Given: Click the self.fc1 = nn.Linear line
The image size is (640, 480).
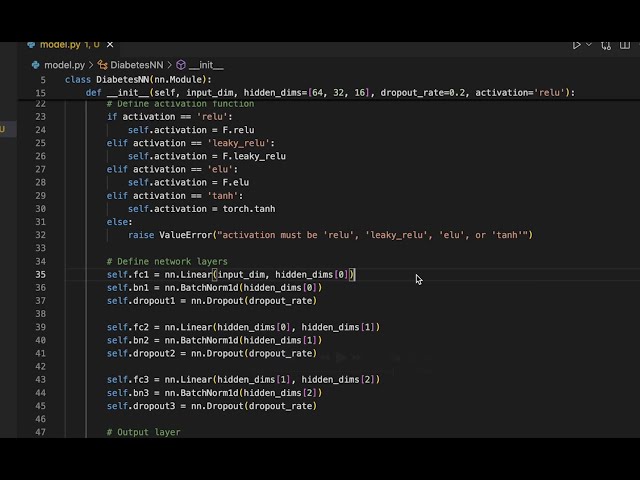Looking at the screenshot, I should [231, 274].
